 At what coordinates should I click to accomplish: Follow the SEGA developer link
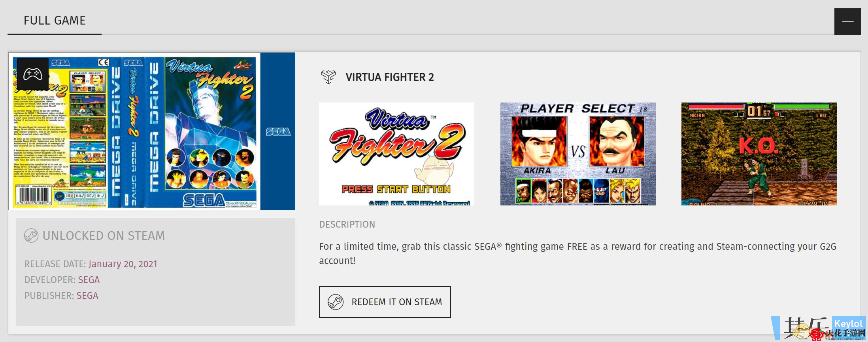tap(89, 280)
